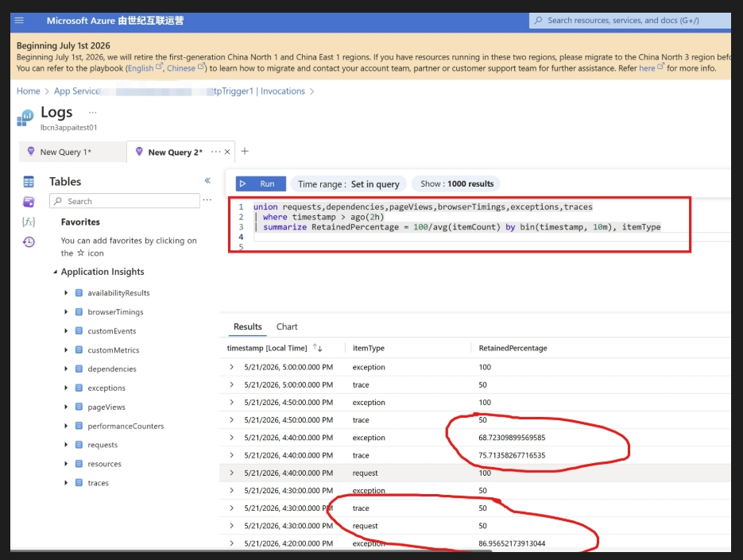Screen dimensions: 743x560
Task: Click the itemType column header
Action: [369, 348]
